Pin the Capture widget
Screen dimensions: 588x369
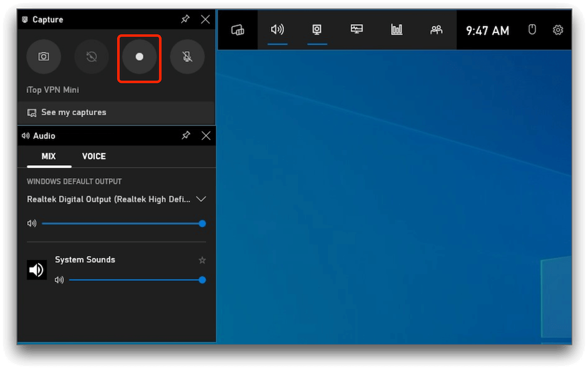coord(185,19)
